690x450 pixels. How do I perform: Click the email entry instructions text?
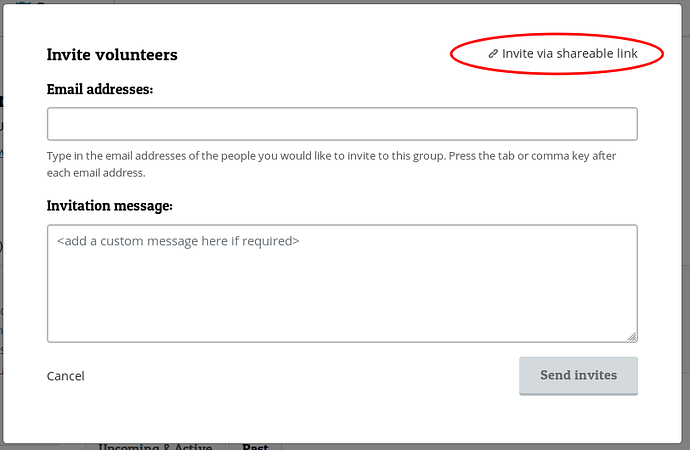coord(331,164)
